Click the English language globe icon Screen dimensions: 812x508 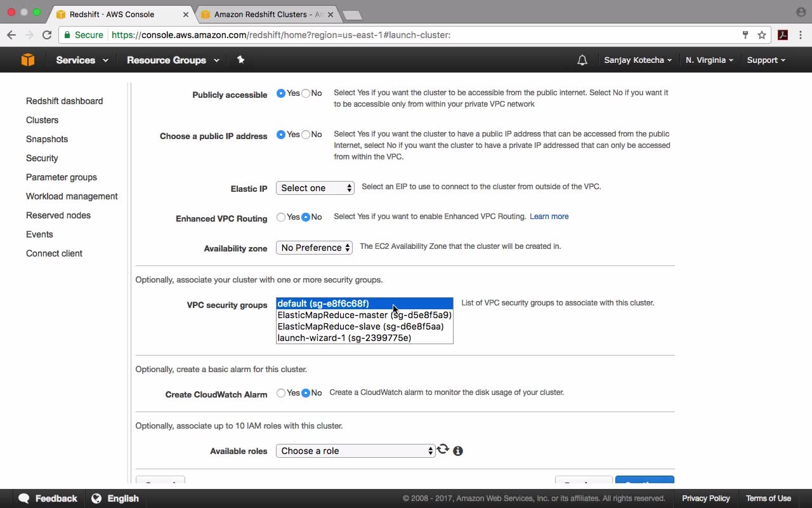96,498
